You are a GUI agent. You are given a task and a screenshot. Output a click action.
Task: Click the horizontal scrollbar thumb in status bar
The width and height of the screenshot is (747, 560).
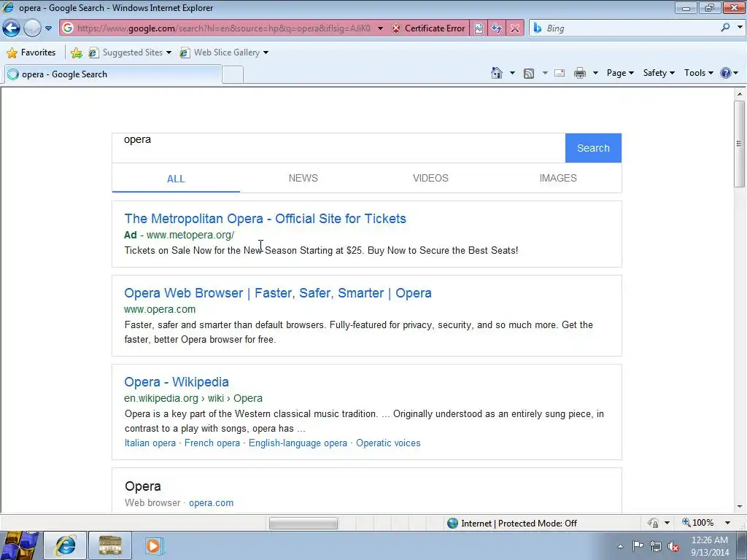pos(303,524)
